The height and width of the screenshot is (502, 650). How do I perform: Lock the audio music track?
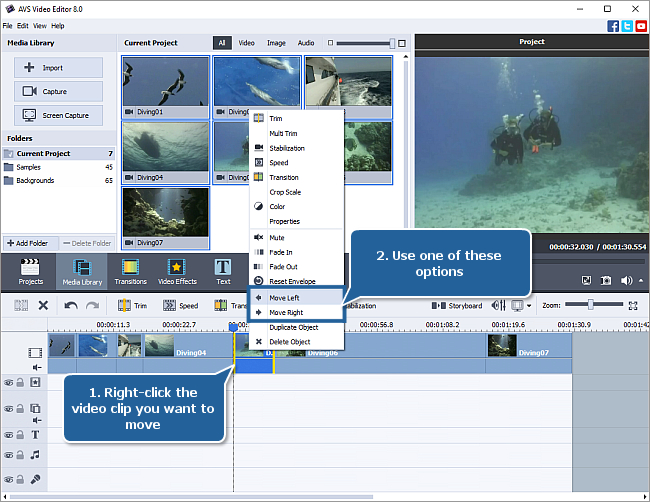click(20, 455)
